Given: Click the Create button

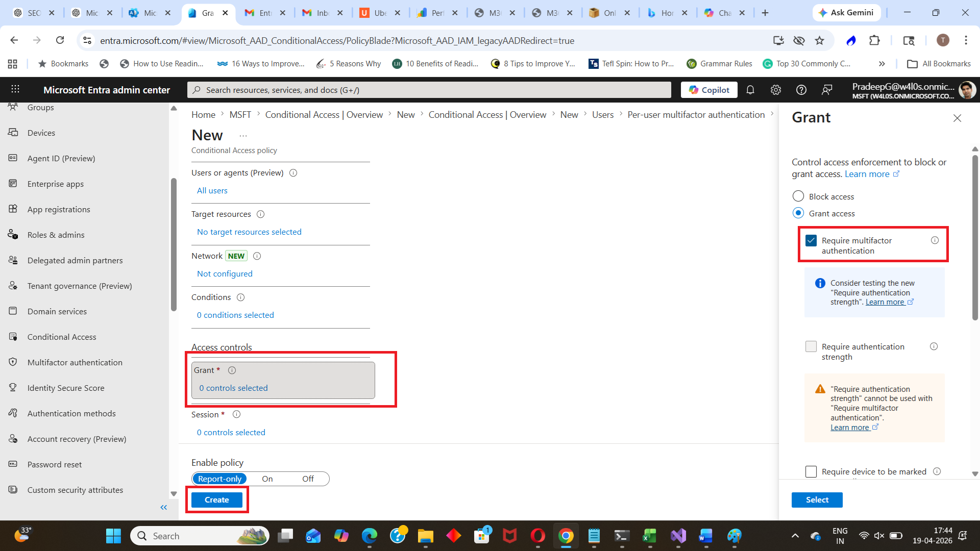Looking at the screenshot, I should (x=217, y=500).
